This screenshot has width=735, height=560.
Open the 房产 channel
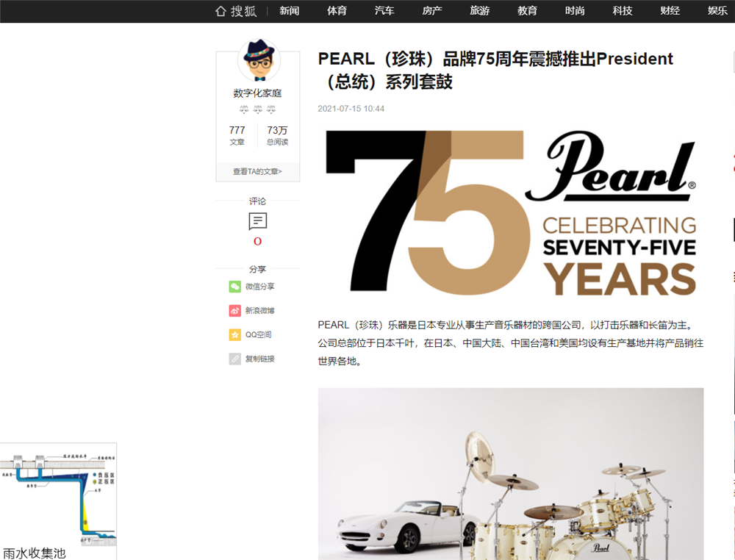click(432, 11)
